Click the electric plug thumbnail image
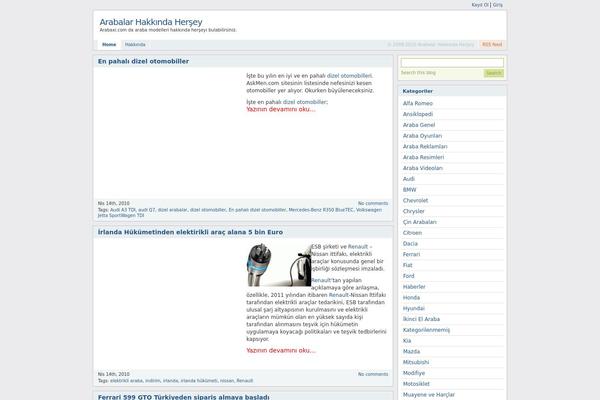This screenshot has width=600, height=400. tap(279, 265)
